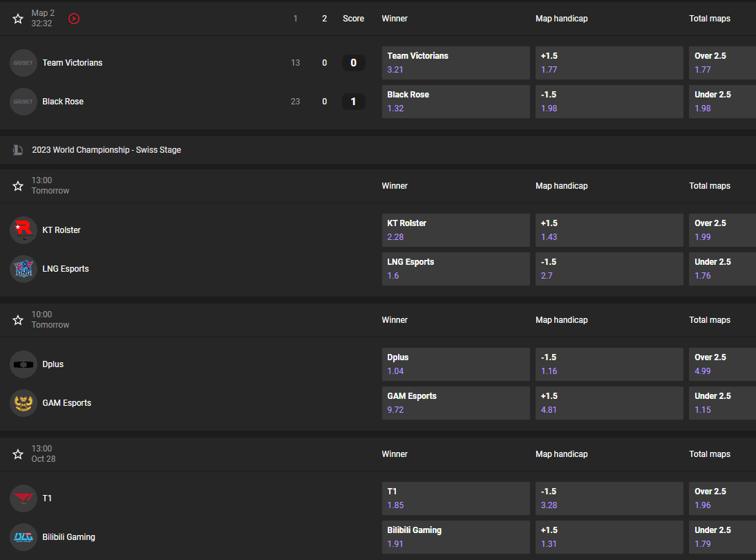Favorite the Team Victorians vs Black Rose match
Image resolution: width=756 pixels, height=560 pixels.
pyautogui.click(x=18, y=19)
